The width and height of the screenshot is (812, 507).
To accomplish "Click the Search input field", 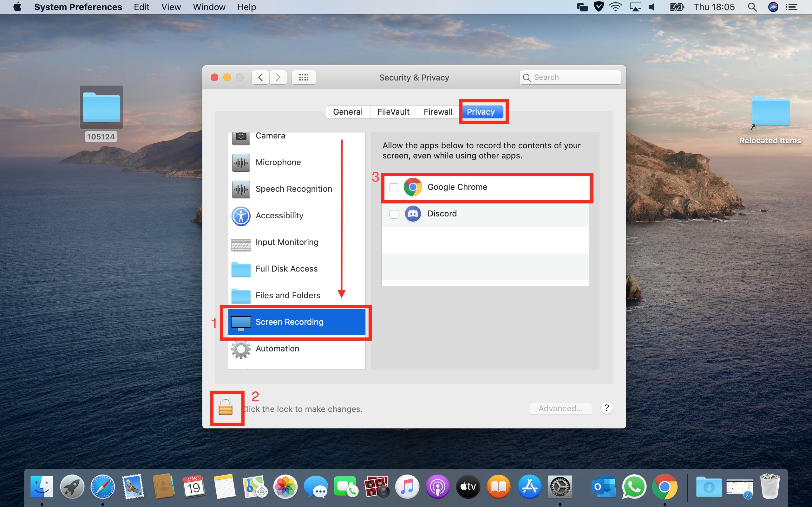I will pos(570,76).
